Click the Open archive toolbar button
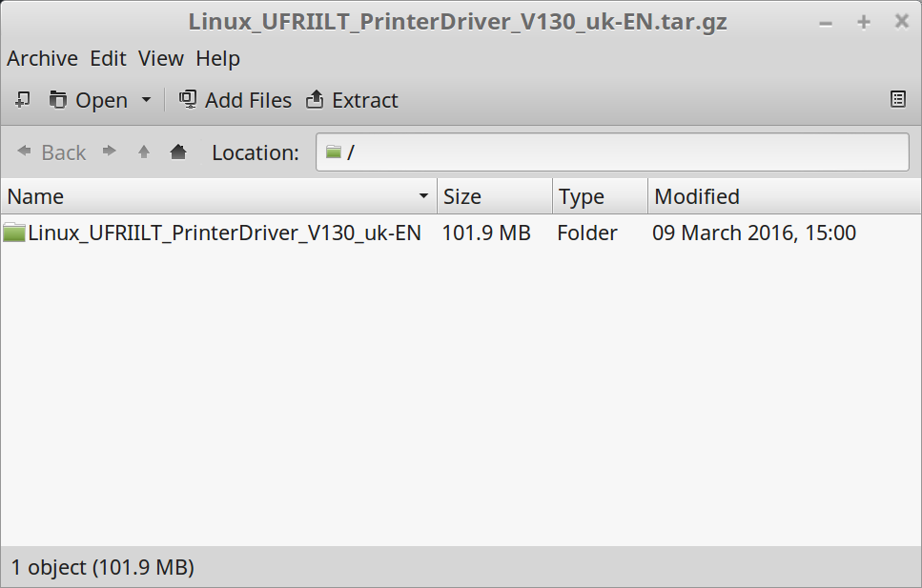The width and height of the screenshot is (922, 588). [89, 100]
